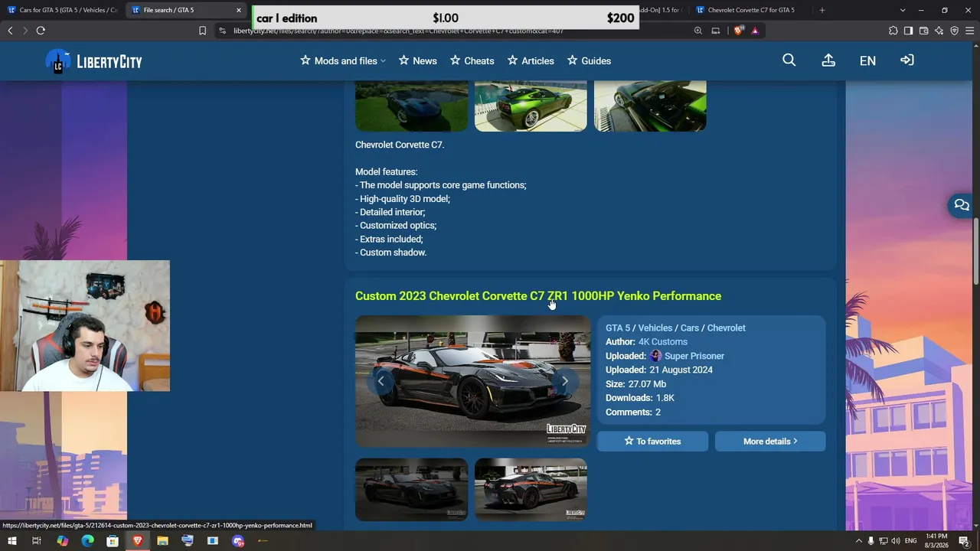Open Brave Leo AI sparkle icon
This screenshot has height=551, width=980.
[939, 31]
